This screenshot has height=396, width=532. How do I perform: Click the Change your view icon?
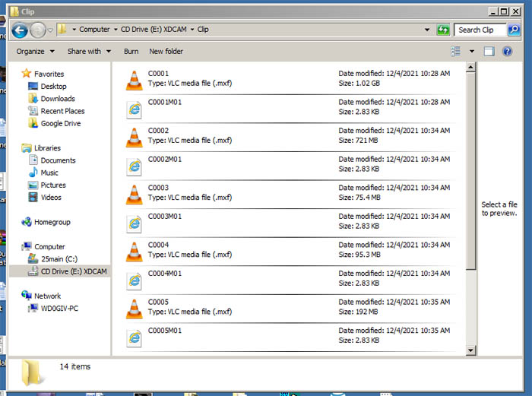[456, 52]
